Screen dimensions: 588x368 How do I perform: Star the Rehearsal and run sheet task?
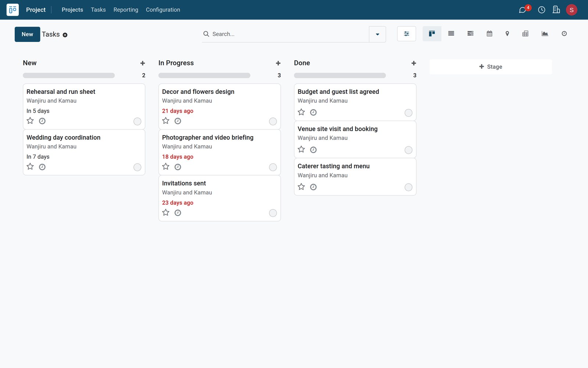pyautogui.click(x=30, y=121)
